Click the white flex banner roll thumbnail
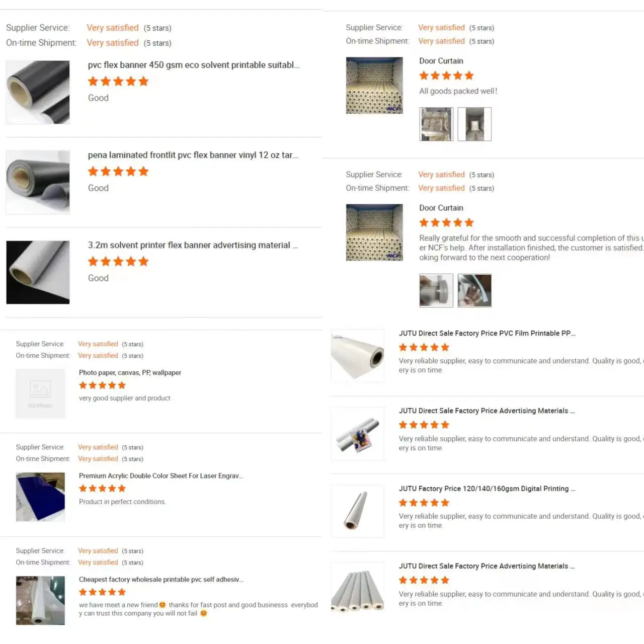 click(x=38, y=272)
